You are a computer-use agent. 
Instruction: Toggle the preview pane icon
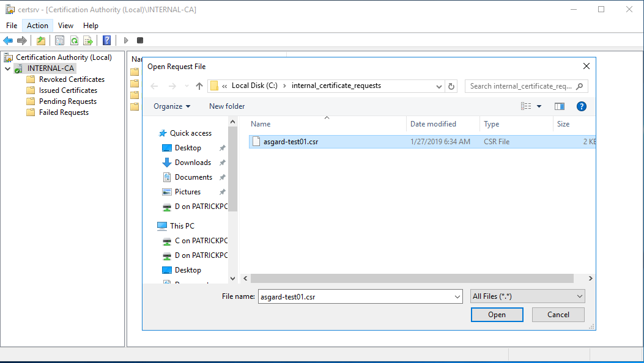[x=560, y=106]
